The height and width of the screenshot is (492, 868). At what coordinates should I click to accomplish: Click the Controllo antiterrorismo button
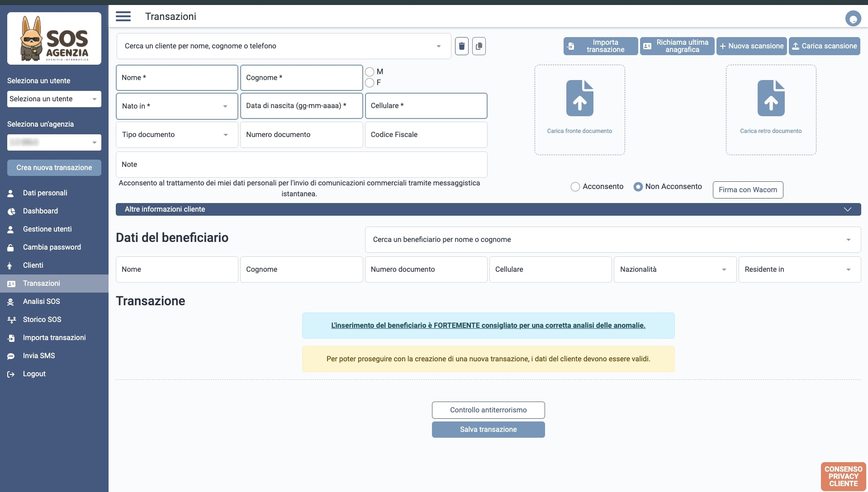point(488,410)
